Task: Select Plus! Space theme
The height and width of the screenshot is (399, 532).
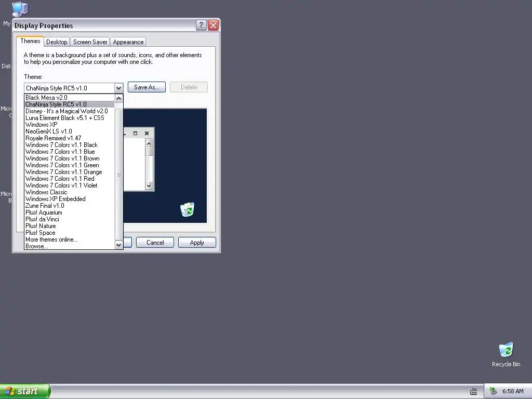Action: [70, 233]
